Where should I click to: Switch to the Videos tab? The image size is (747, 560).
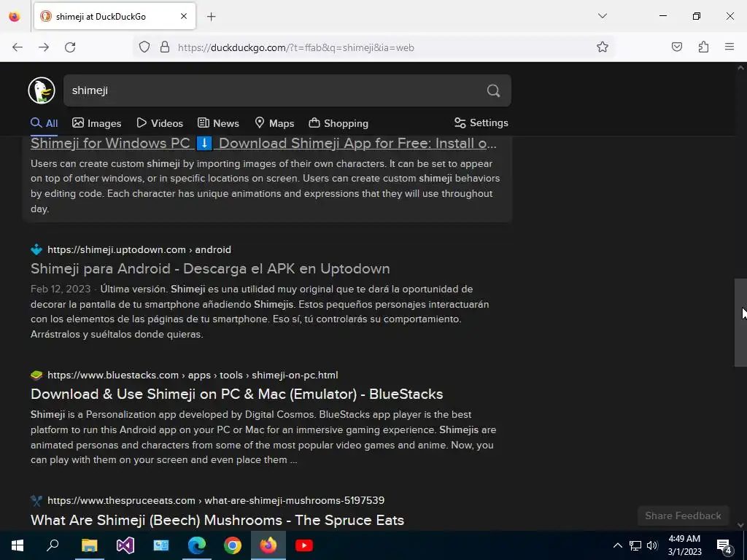click(160, 123)
